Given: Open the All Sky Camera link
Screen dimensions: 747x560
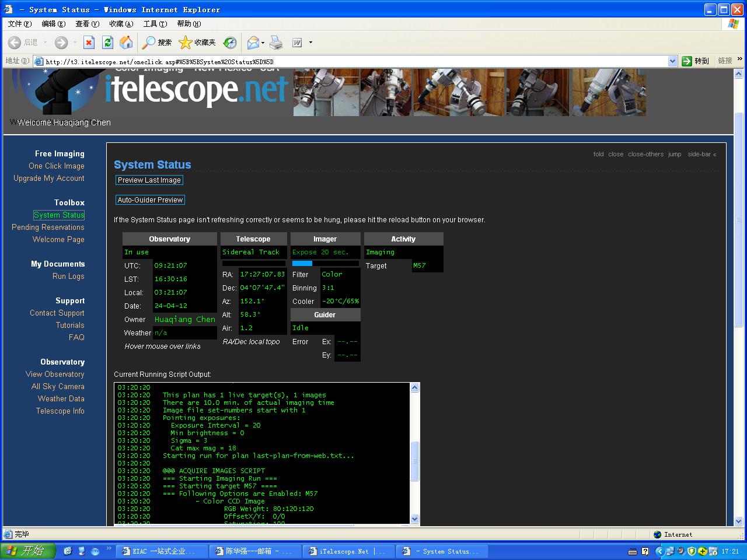Looking at the screenshot, I should click(x=58, y=387).
